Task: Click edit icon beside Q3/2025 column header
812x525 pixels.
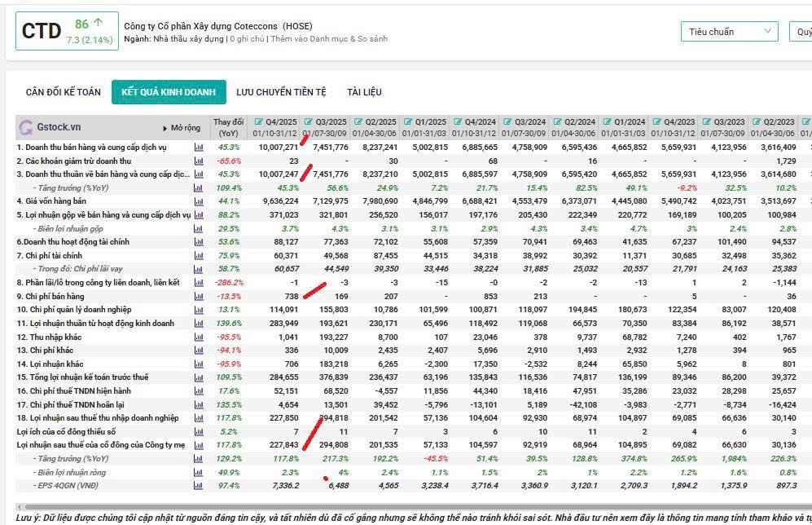Action: coord(308,121)
